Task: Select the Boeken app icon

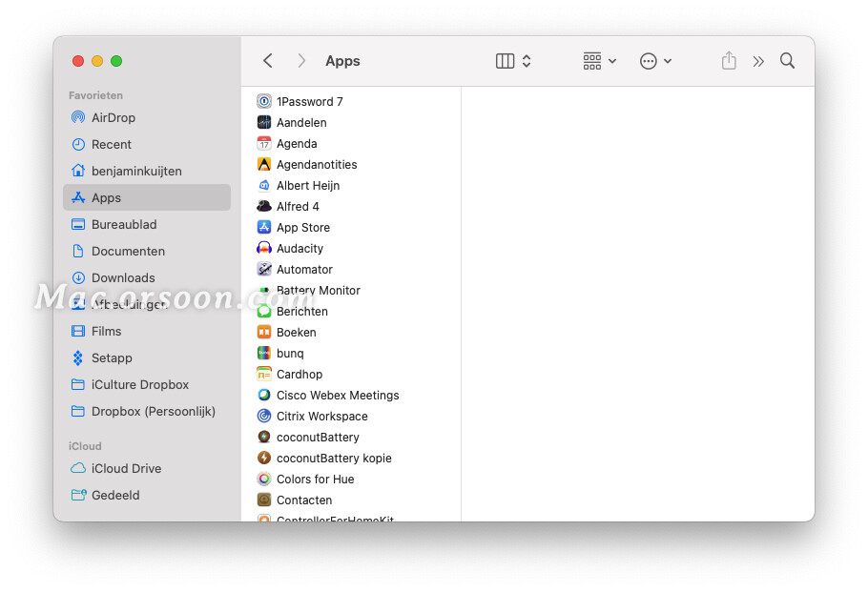Action: [x=264, y=333]
